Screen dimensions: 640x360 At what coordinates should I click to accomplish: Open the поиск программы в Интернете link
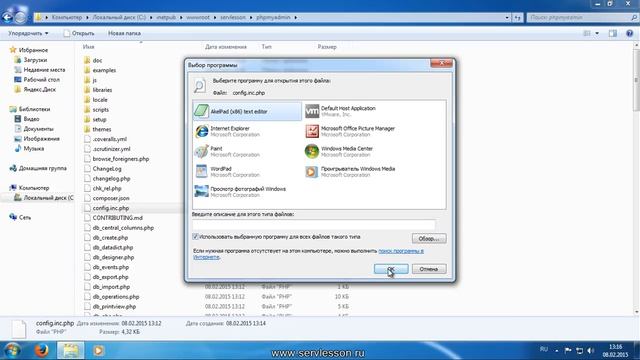pyautogui.click(x=401, y=251)
